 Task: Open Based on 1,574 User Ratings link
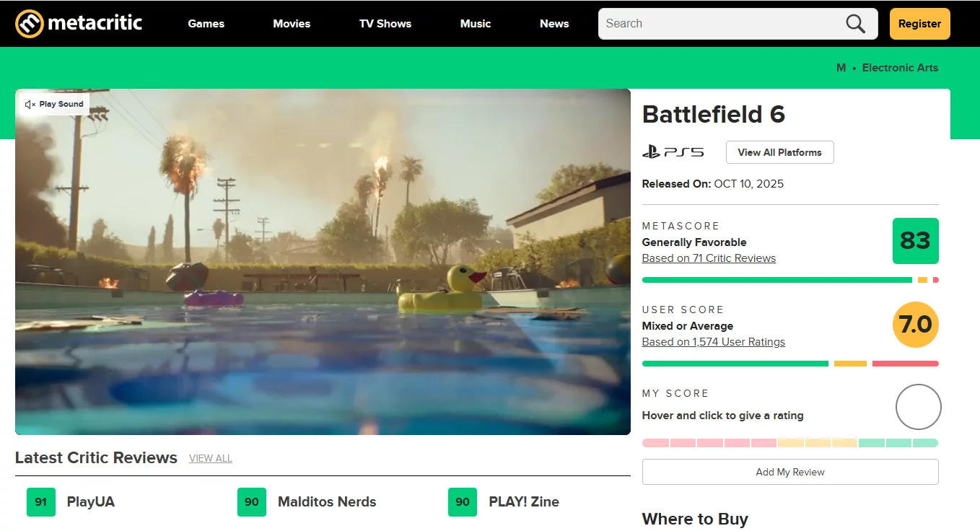tap(714, 342)
